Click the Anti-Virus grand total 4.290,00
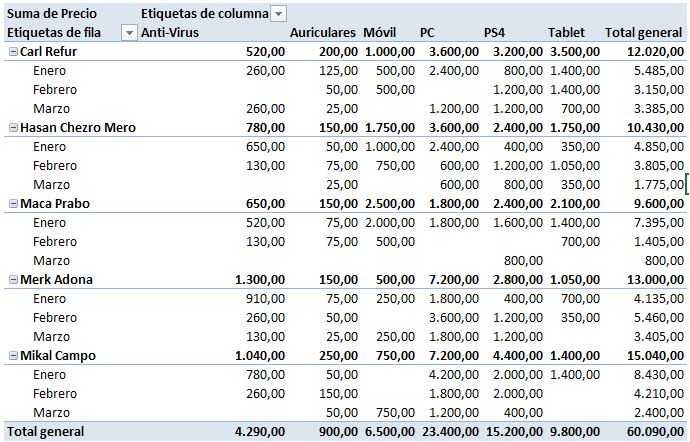 click(260, 432)
